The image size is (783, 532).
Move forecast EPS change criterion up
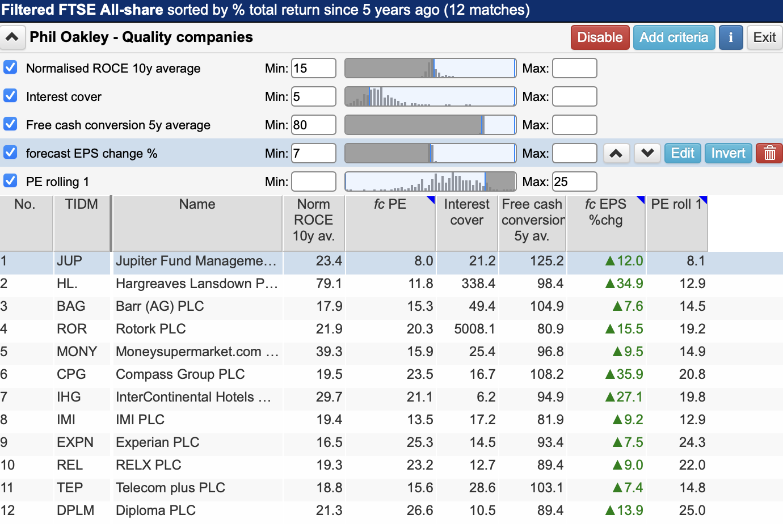coord(616,153)
